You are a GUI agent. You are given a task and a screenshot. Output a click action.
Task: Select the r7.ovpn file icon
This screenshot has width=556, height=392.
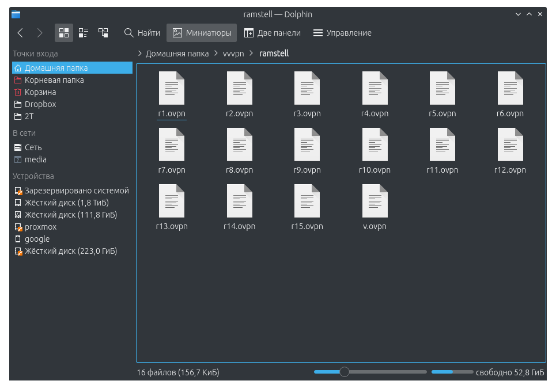(x=172, y=144)
